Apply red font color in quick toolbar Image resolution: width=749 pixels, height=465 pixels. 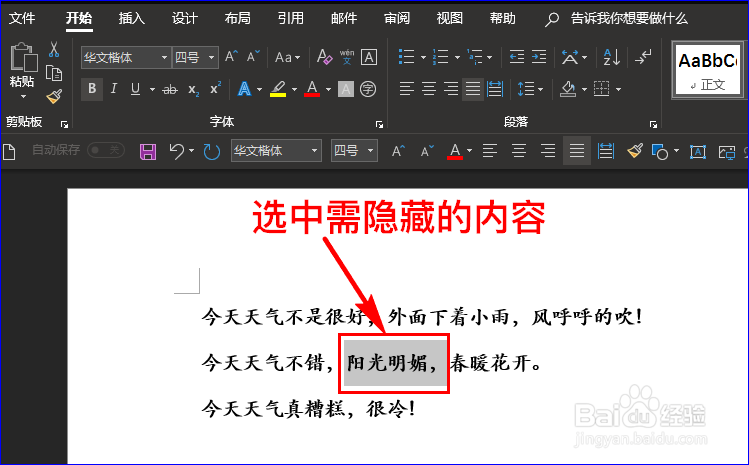455,151
